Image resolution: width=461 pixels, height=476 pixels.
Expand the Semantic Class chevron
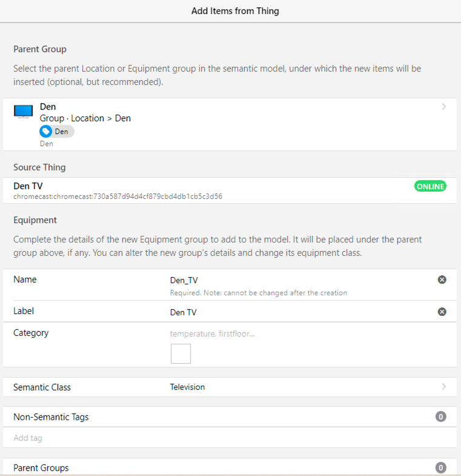click(x=444, y=387)
